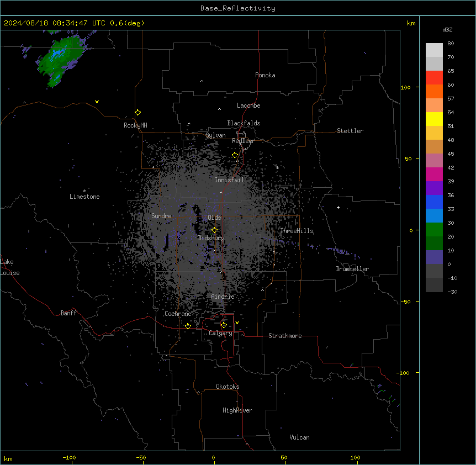Click the yellow diamond marker south of RedDeer
476x465 pixels.
pos(235,155)
